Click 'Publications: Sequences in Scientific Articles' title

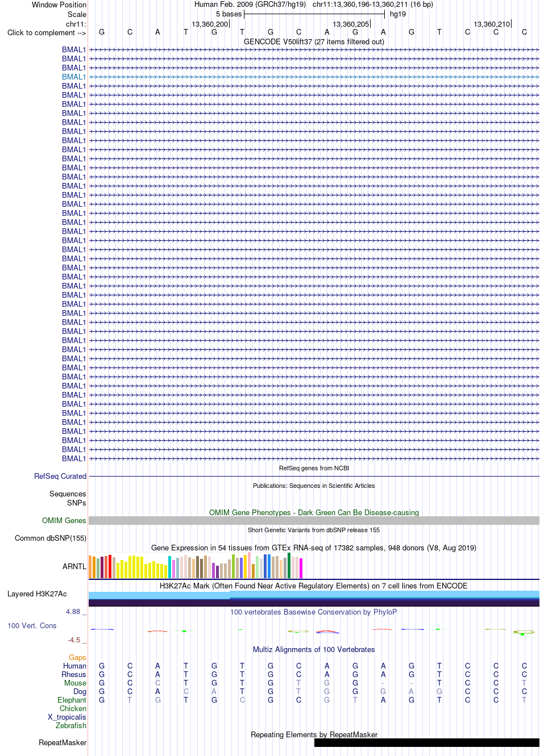point(314,486)
